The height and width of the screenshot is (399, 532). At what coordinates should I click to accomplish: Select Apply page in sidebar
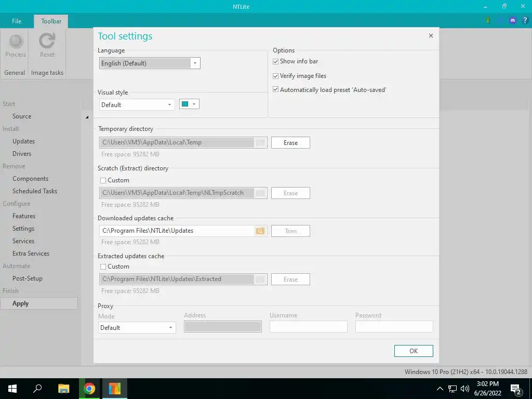pos(39,303)
